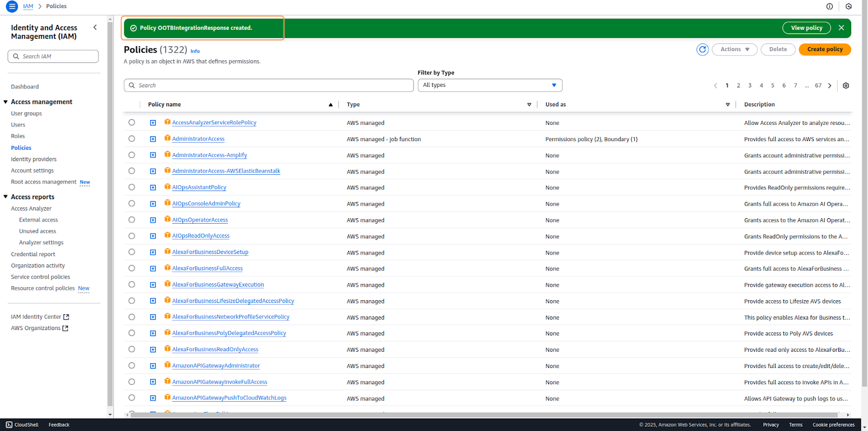Open the Filter by Type dropdown
Screen dimensions: 868x431
(x=489, y=85)
